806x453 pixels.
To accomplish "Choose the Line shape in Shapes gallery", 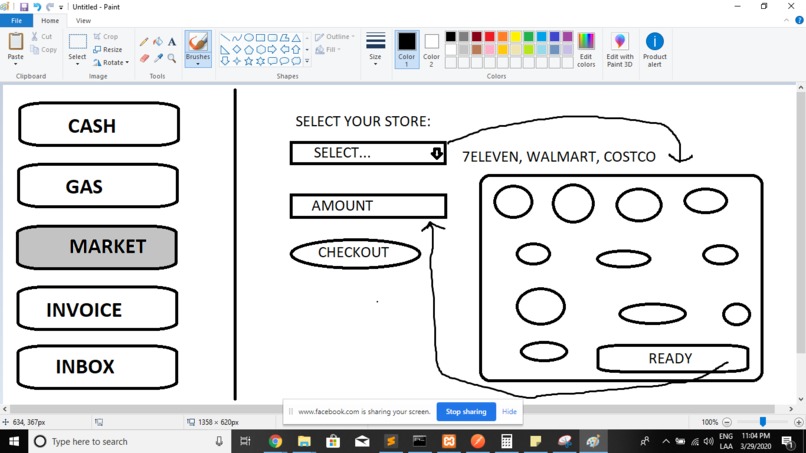I will (225, 38).
